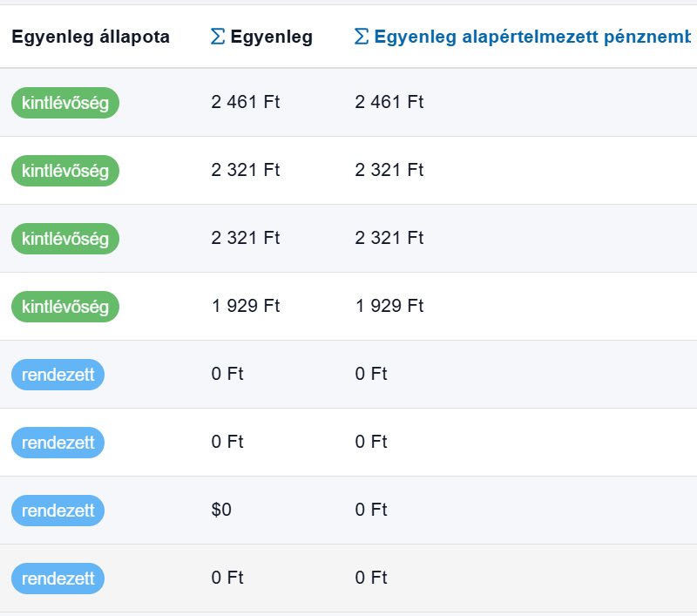Viewport: 697px width, 616px height.
Task: Click sigma icon beside Egyenleg alapértelmezett pénznem header
Action: tap(362, 37)
